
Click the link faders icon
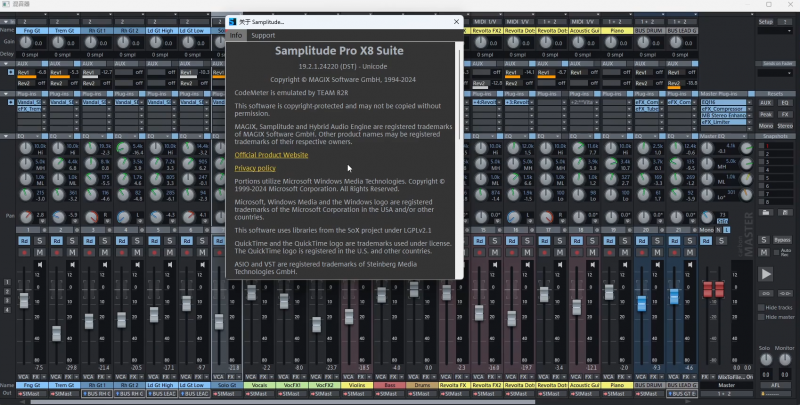coord(766,293)
